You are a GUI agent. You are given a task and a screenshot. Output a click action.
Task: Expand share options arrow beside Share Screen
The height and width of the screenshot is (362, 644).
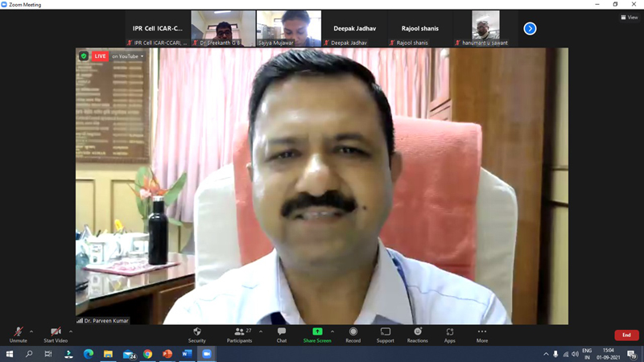pyautogui.click(x=332, y=331)
